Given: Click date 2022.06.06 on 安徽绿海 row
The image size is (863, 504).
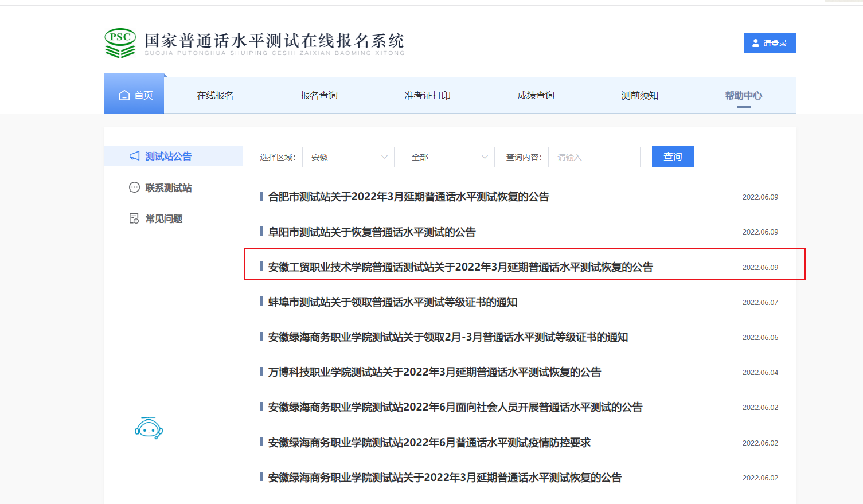Looking at the screenshot, I should [x=760, y=337].
